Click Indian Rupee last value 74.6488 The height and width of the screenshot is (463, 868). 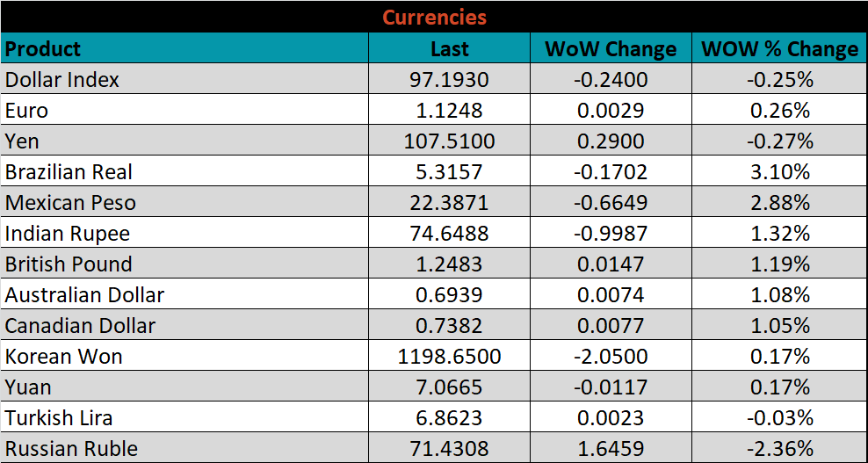click(x=449, y=234)
